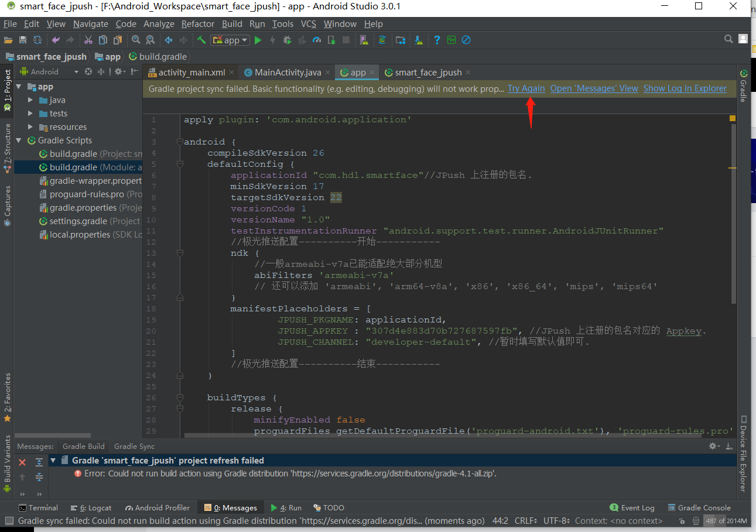Viewport: 756px width, 532px height.
Task: Click Open 'Messages' View link
Action: pos(594,88)
